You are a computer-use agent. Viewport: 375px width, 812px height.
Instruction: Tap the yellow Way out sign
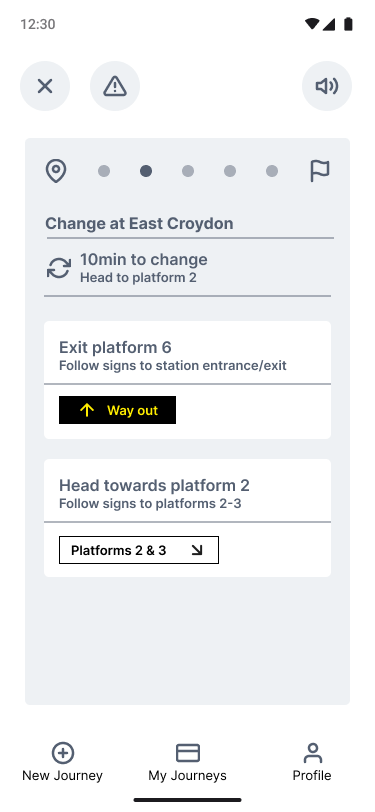pos(118,410)
